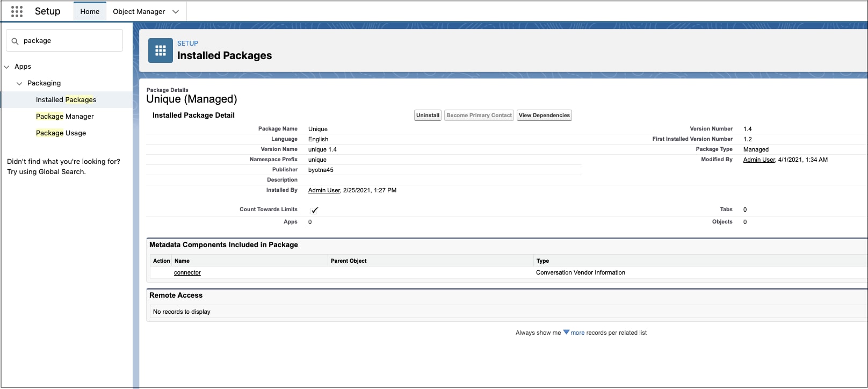Select Installed Packages in sidebar

point(66,100)
